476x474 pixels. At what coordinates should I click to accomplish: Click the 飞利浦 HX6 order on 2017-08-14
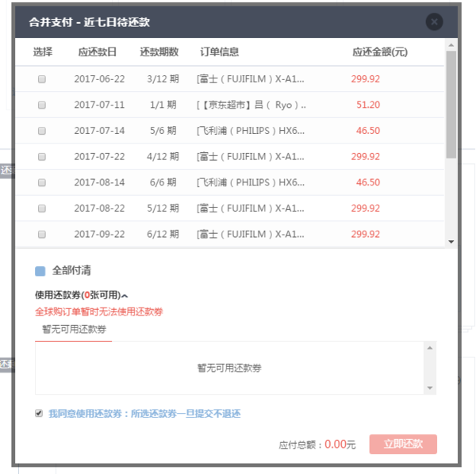pos(251,182)
